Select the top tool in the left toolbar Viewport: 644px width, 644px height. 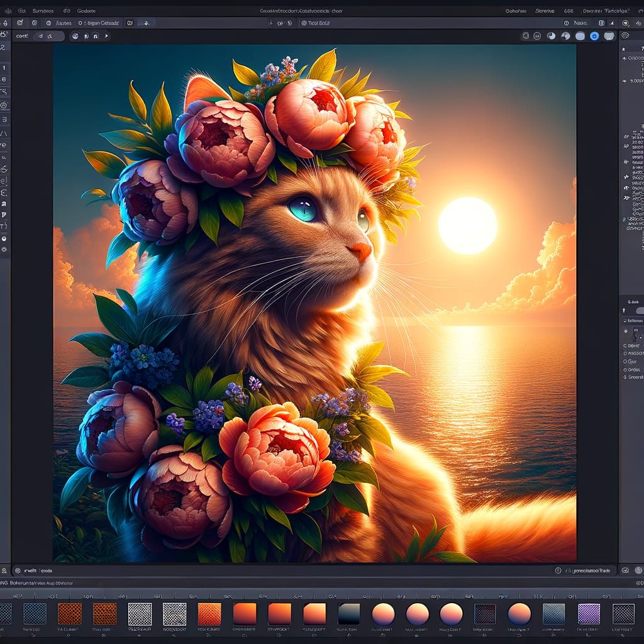[6, 21]
